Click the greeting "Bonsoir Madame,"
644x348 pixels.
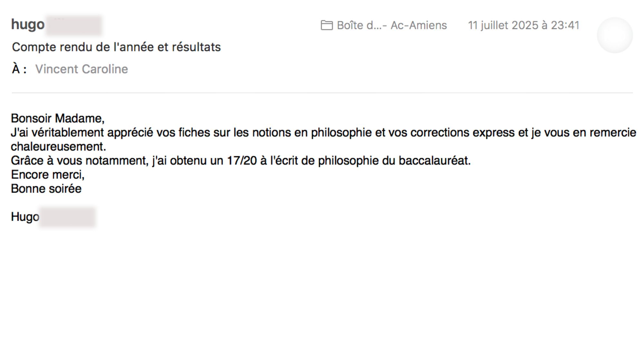[x=58, y=119]
